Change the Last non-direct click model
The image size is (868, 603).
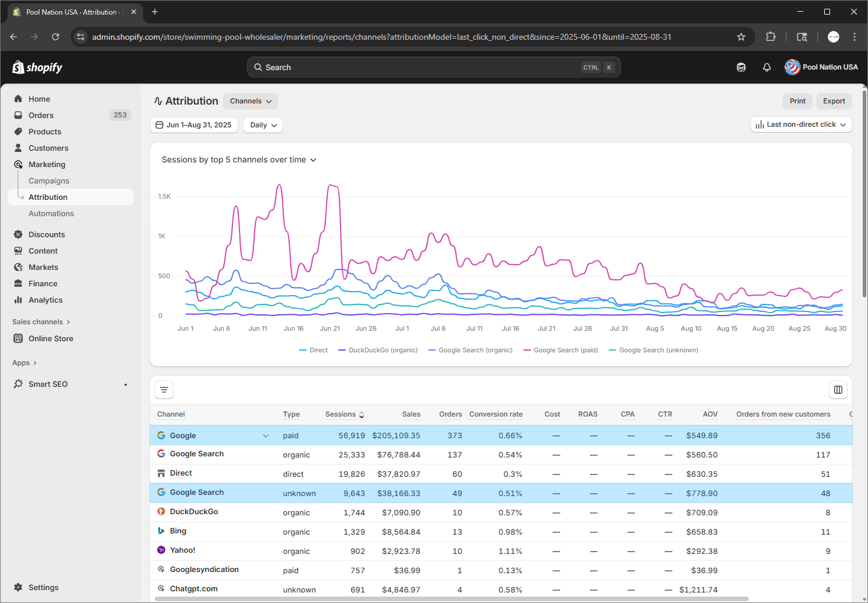coord(801,124)
